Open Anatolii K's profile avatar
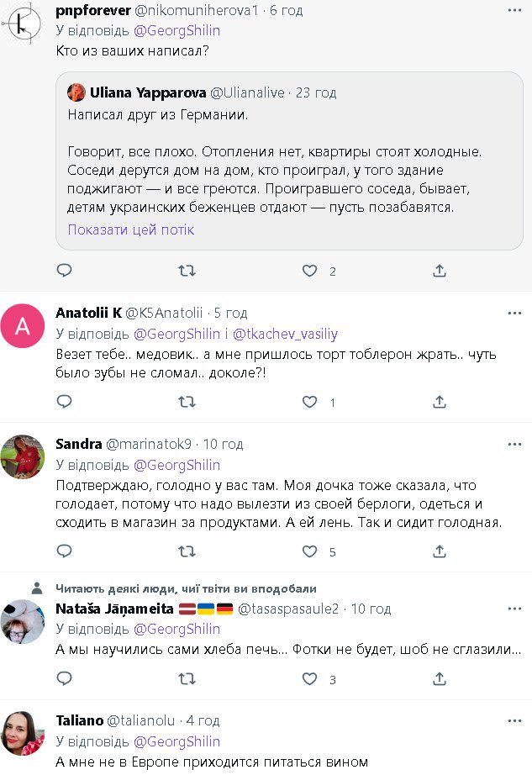Screen dimensions: 532x775 [23, 325]
